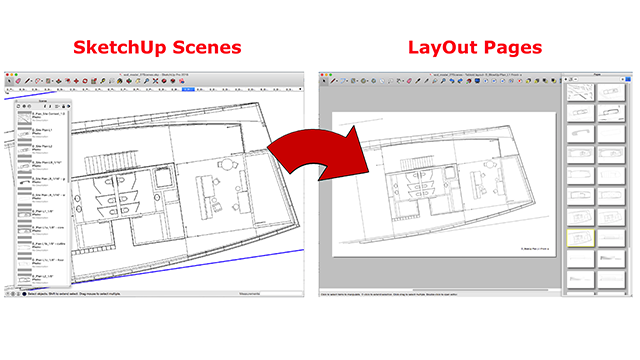This screenshot has height=360, width=640.
Task: Choose the Line tool in LayOut toolbar
Action: pos(333,81)
